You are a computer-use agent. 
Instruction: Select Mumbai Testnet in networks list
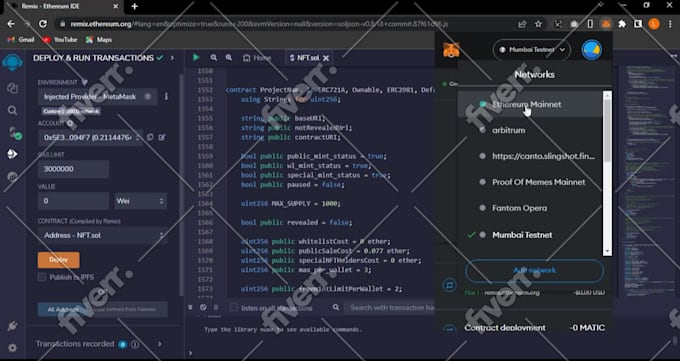pyautogui.click(x=530, y=235)
